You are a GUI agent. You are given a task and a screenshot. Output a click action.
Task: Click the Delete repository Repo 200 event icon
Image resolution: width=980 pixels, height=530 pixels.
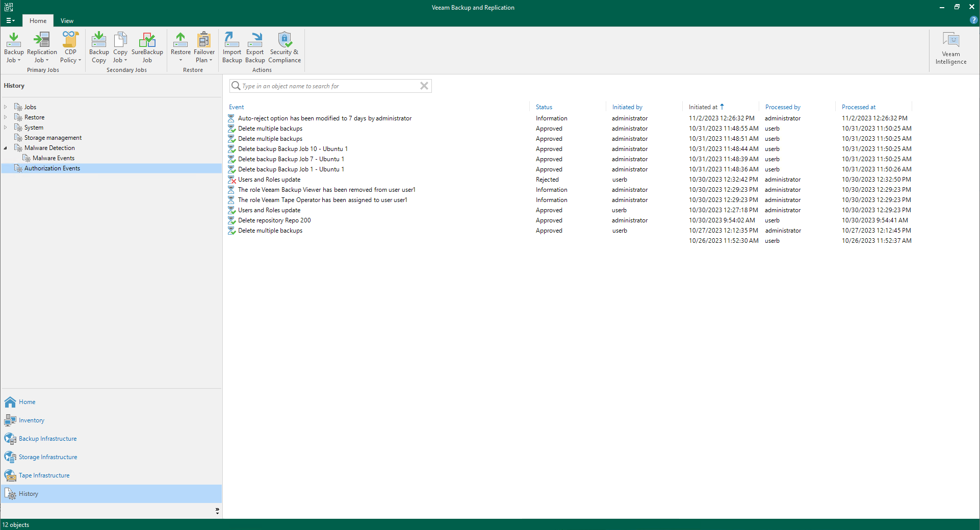click(232, 220)
